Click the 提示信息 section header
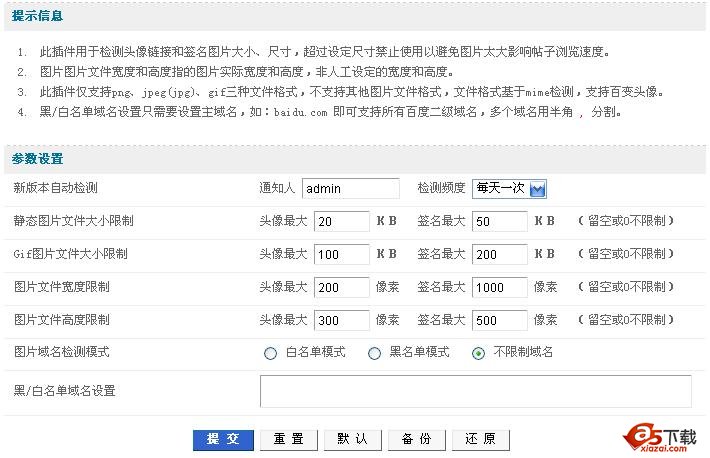Image resolution: width=710 pixels, height=458 pixels. point(37,16)
